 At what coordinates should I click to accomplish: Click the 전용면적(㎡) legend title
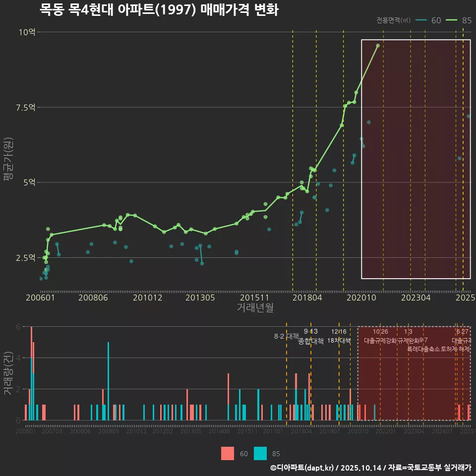click(x=393, y=20)
